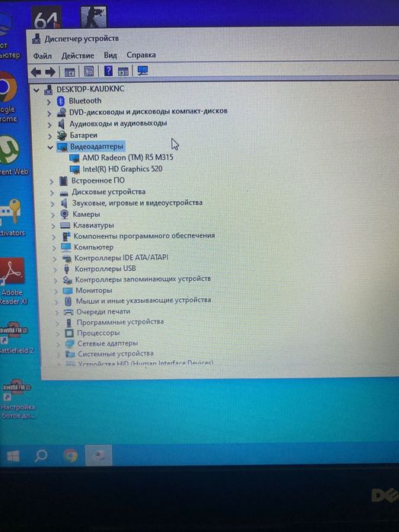The height and width of the screenshot is (532, 399).
Task: Expand the Встроенное ПО arrow
Action: tap(52, 182)
